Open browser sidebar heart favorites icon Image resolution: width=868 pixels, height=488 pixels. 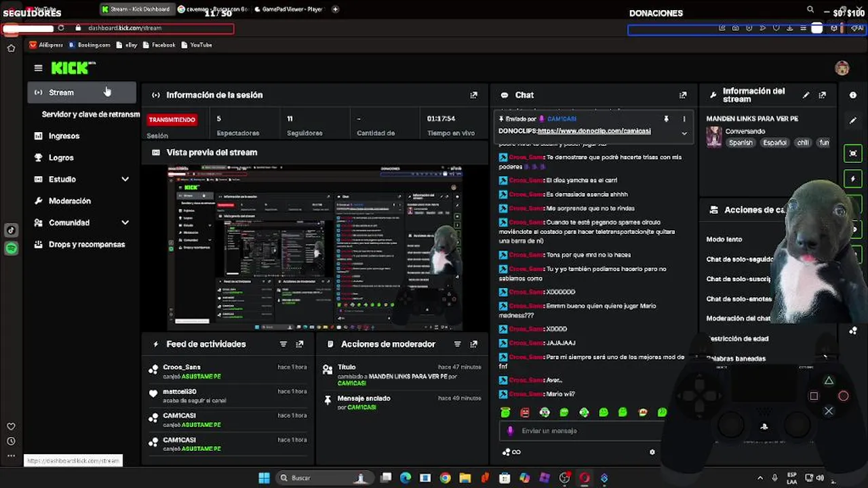click(x=11, y=426)
